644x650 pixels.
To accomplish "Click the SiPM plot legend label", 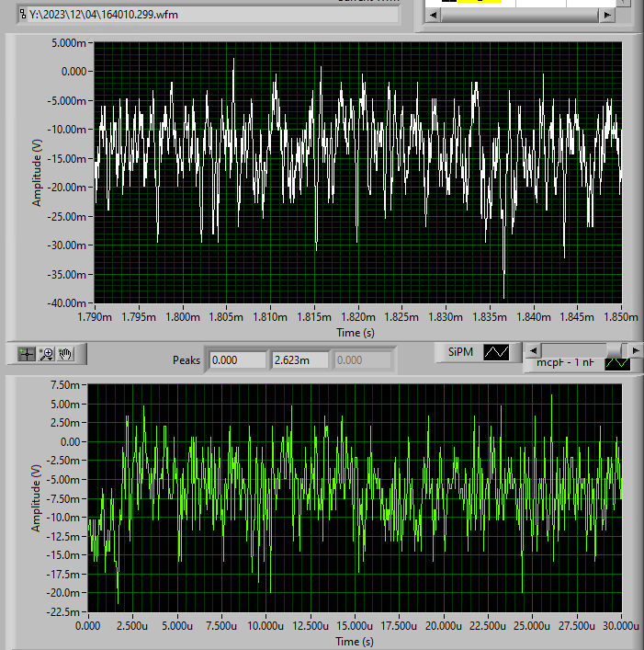I will 459,351.
